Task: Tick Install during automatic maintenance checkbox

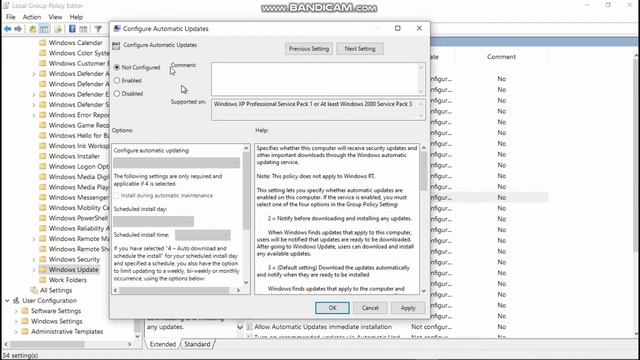Action: pos(117,196)
